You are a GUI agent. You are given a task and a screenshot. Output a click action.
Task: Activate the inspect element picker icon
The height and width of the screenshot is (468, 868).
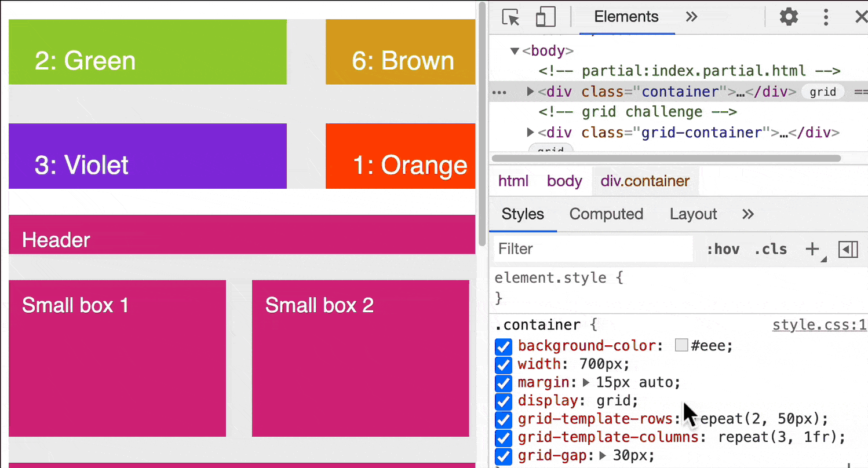pos(510,17)
